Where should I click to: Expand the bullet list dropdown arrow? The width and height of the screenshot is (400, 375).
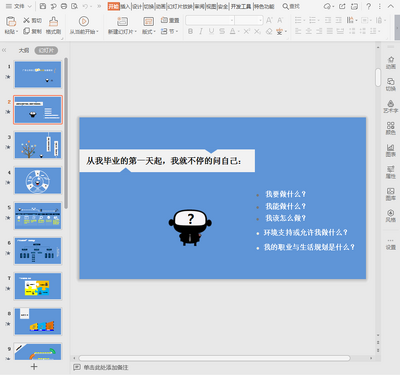[x=304, y=21]
